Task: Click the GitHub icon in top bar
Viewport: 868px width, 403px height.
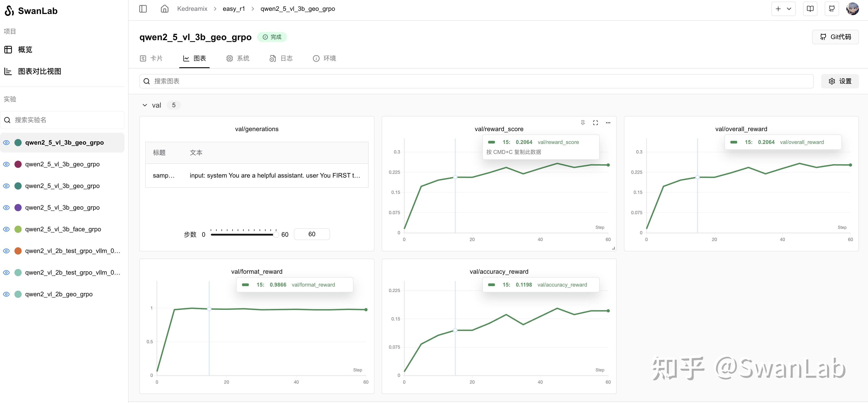Action: pyautogui.click(x=832, y=9)
